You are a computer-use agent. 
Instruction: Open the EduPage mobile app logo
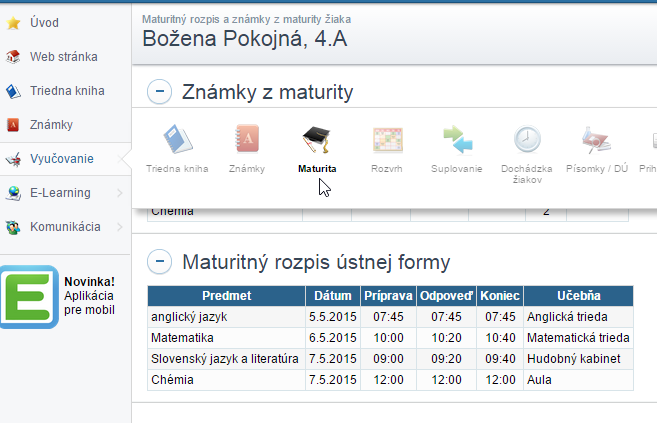[x=29, y=297]
